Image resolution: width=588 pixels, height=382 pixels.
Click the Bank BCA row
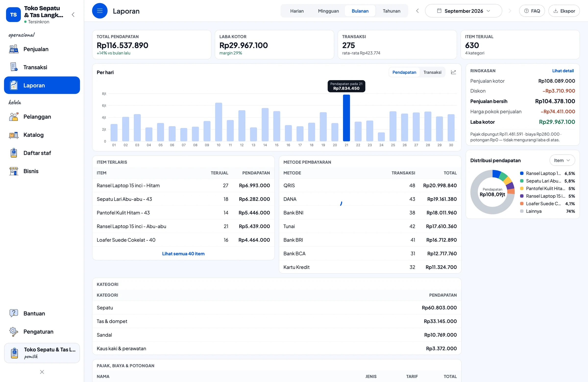[x=370, y=254]
